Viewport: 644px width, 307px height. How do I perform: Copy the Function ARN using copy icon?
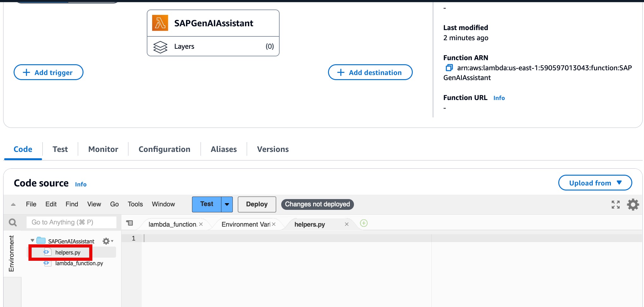coord(449,68)
